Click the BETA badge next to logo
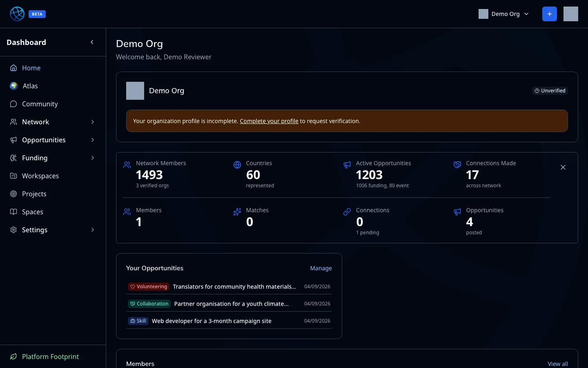Screen dimensions: 588x368 tap(37, 14)
